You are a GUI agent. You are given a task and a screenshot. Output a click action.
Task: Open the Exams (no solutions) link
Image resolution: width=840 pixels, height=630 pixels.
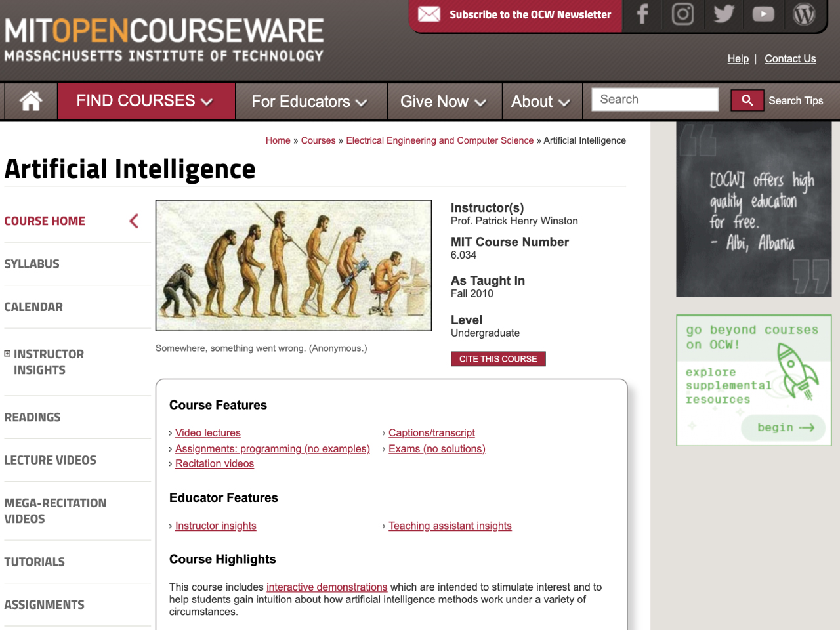tap(437, 449)
